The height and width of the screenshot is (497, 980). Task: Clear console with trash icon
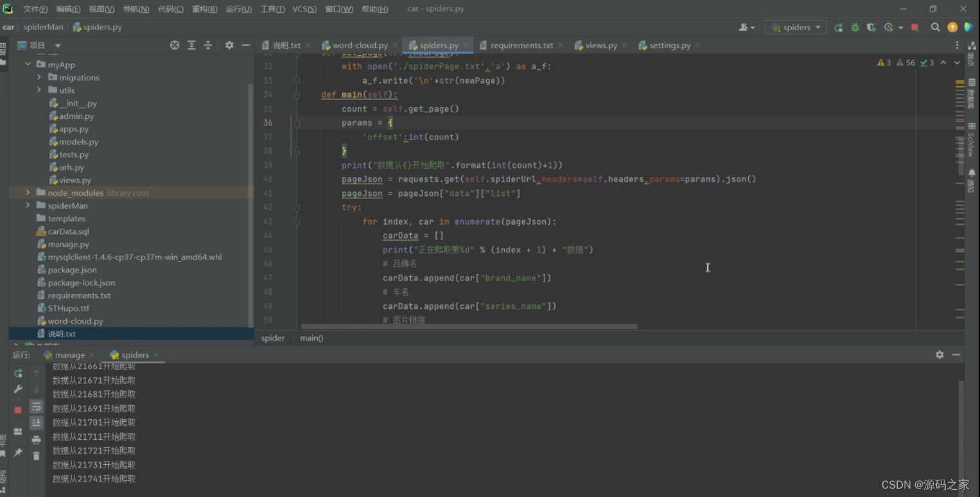(37, 456)
